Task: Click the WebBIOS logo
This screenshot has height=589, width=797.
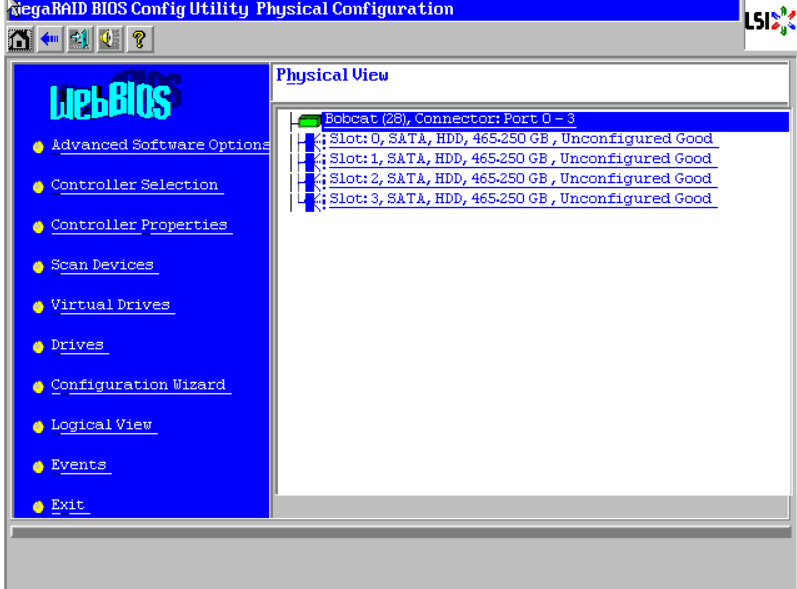Action: (115, 96)
